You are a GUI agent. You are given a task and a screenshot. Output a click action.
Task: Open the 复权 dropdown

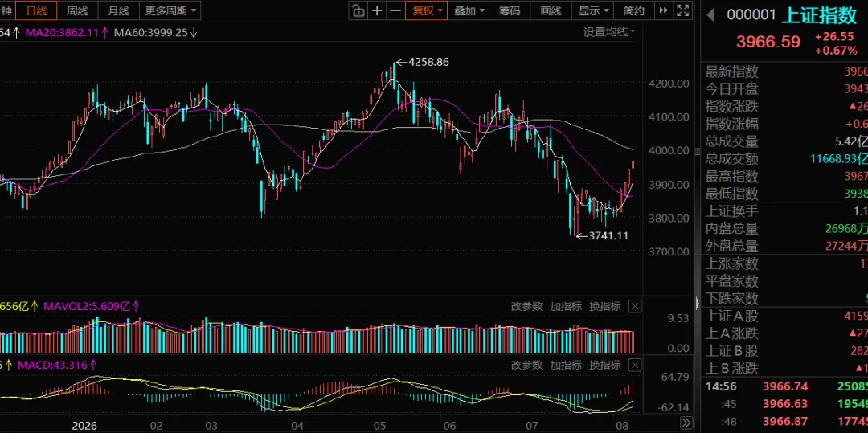tap(426, 10)
